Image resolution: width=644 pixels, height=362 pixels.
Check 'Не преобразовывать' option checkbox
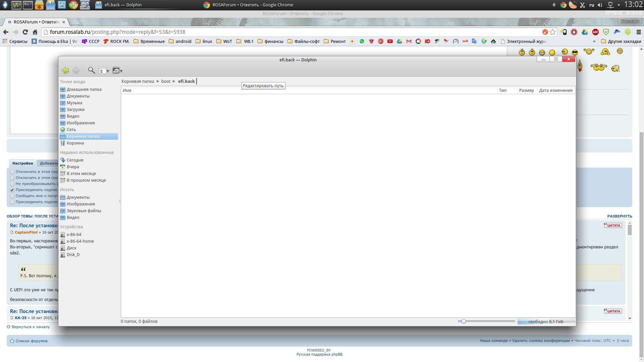coord(12,184)
